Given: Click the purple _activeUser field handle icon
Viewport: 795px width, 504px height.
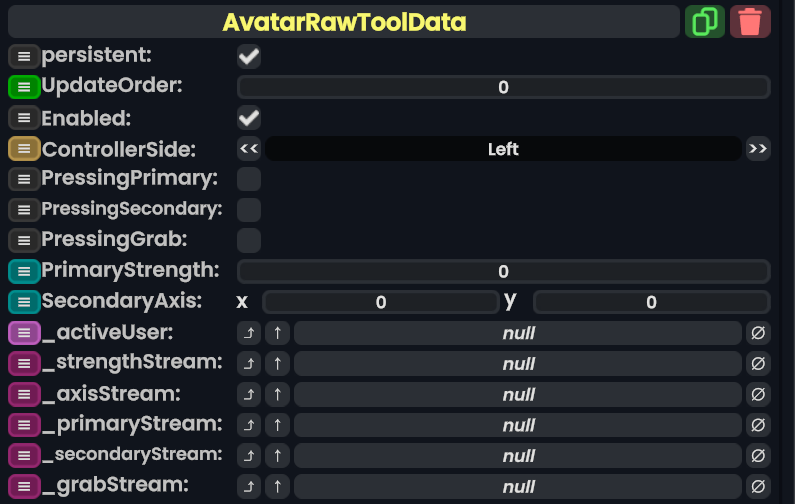Looking at the screenshot, I should tap(24, 333).
